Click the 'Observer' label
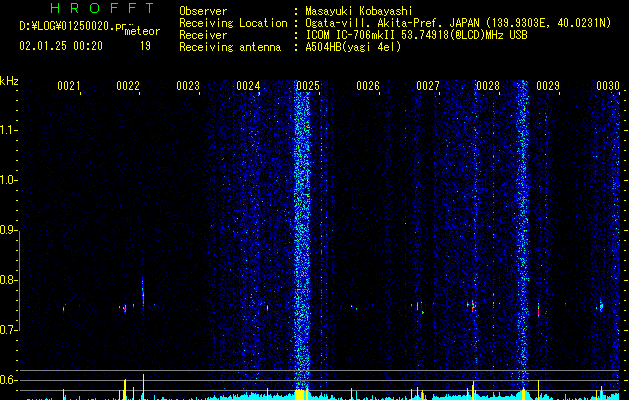Image resolution: width=629 pixels, height=400 pixels. pyautogui.click(x=203, y=11)
